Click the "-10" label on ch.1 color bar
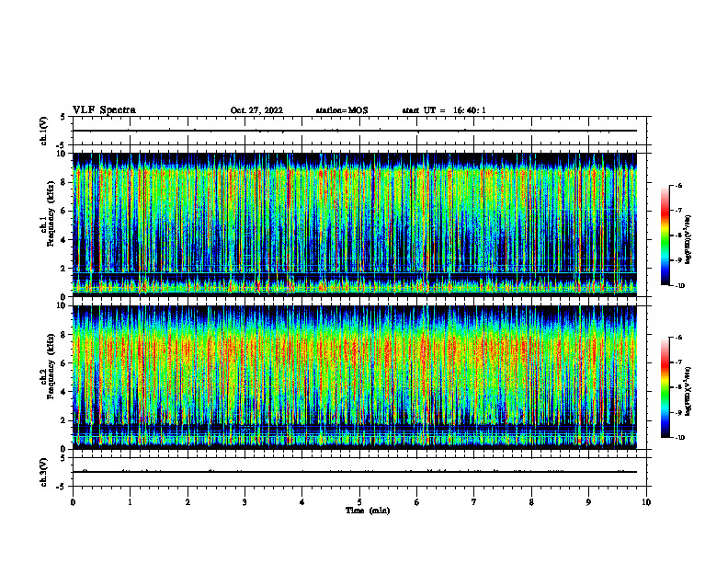The height and width of the screenshot is (563, 728). point(679,286)
